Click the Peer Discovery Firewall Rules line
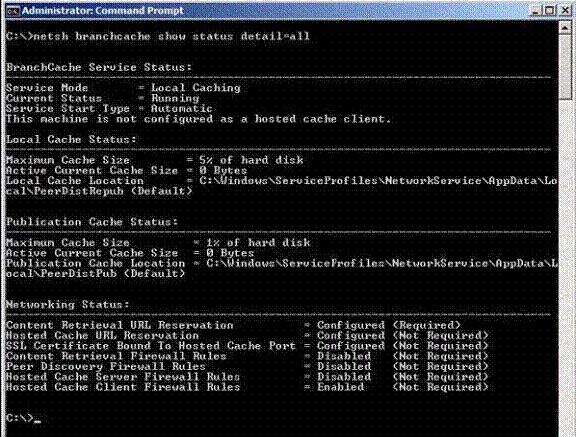 pyautogui.click(x=247, y=366)
